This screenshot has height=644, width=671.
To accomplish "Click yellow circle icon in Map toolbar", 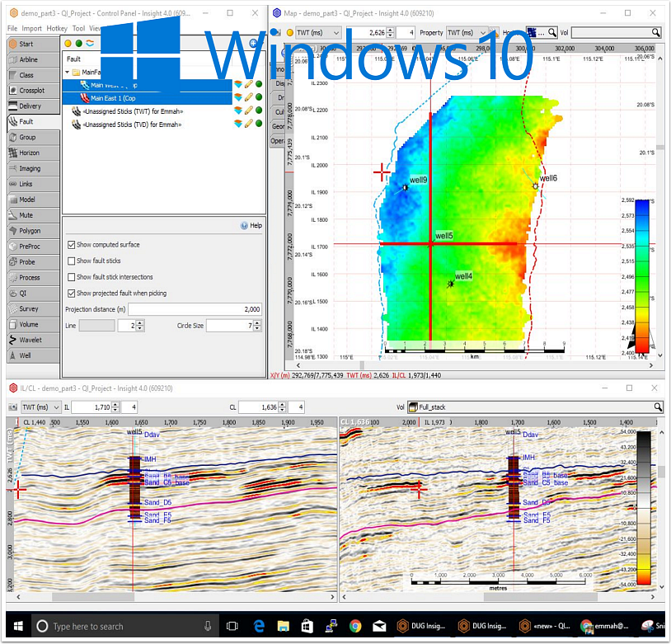I will click(x=289, y=32).
